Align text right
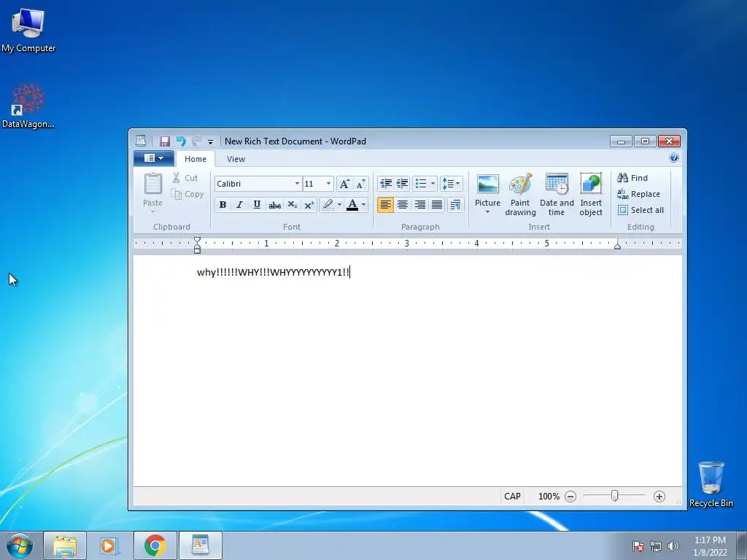The height and width of the screenshot is (560, 747). [419, 205]
